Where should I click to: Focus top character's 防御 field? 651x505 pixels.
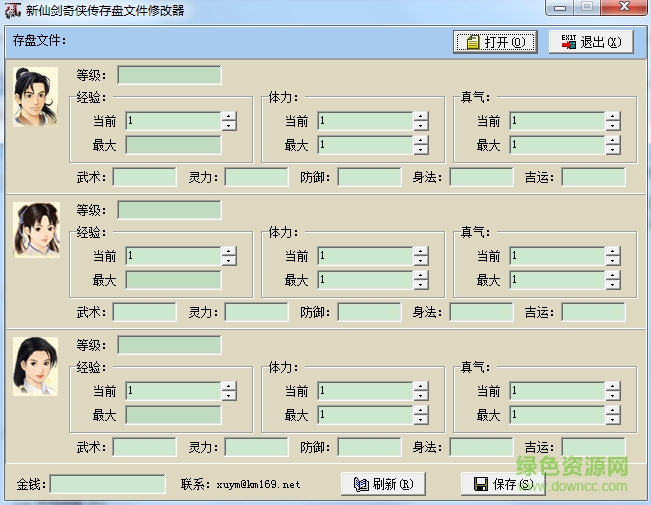[x=370, y=177]
